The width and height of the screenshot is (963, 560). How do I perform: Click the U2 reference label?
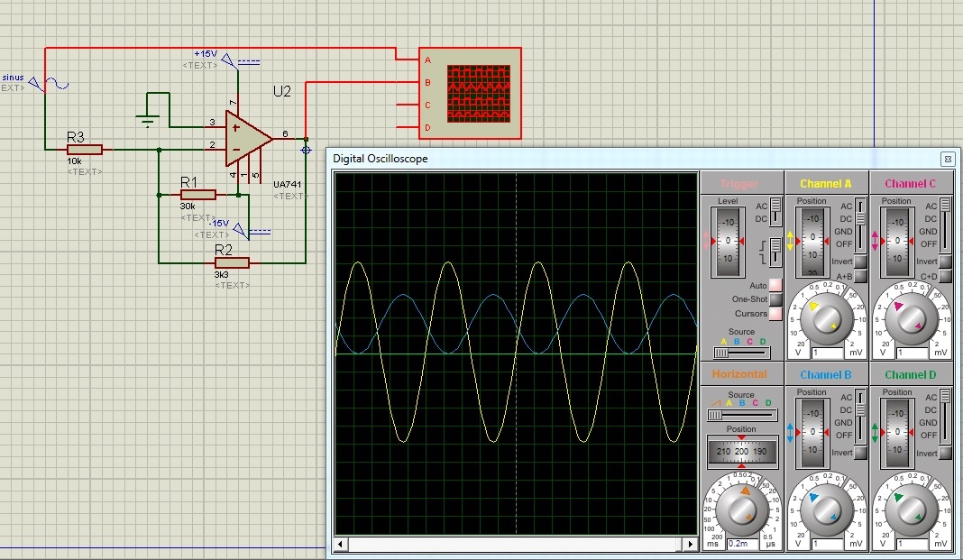[x=282, y=91]
